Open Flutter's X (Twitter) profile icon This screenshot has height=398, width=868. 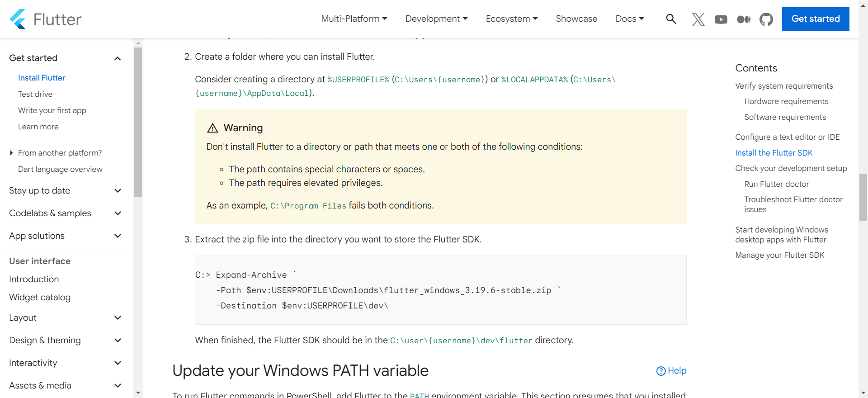(x=698, y=19)
